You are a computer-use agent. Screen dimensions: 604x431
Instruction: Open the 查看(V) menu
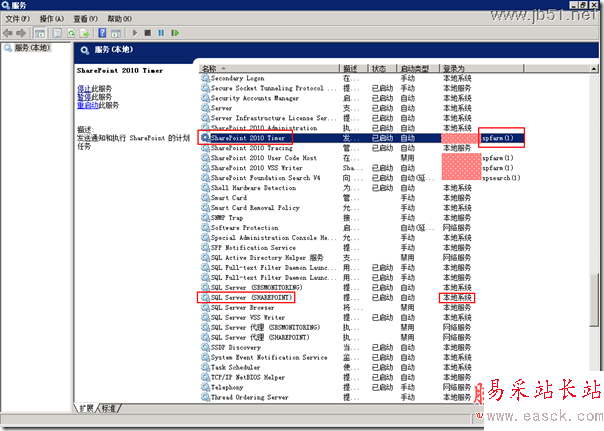pos(86,18)
